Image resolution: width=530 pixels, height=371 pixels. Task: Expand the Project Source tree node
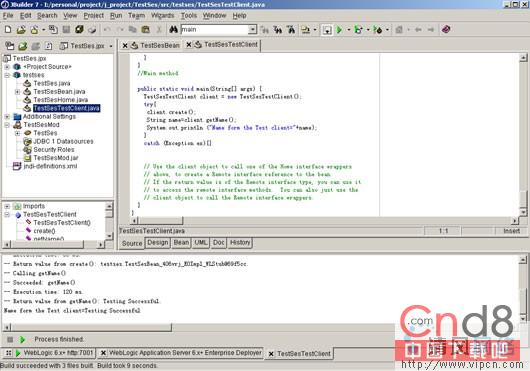point(7,67)
